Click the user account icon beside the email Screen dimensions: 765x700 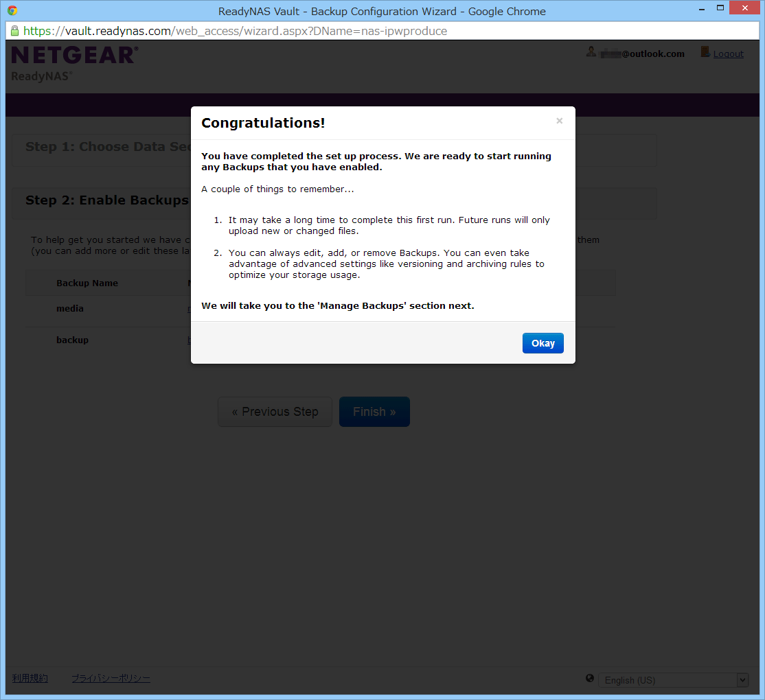coord(591,52)
